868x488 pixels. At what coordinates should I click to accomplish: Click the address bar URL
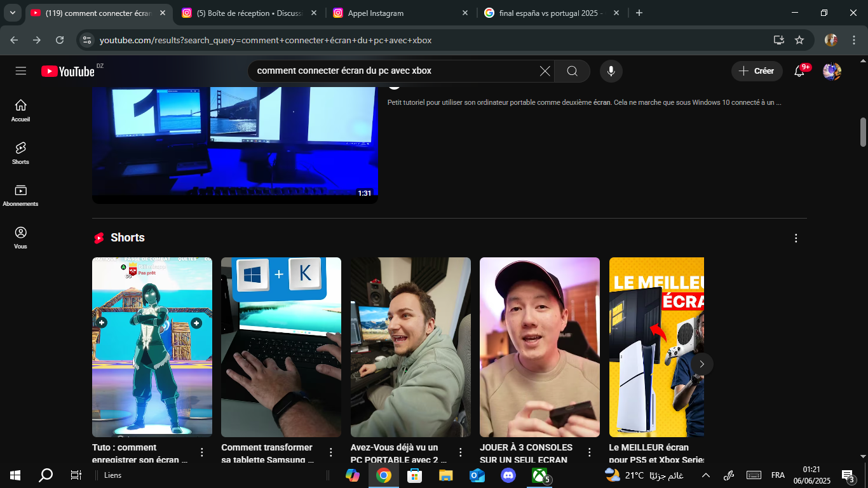266,40
